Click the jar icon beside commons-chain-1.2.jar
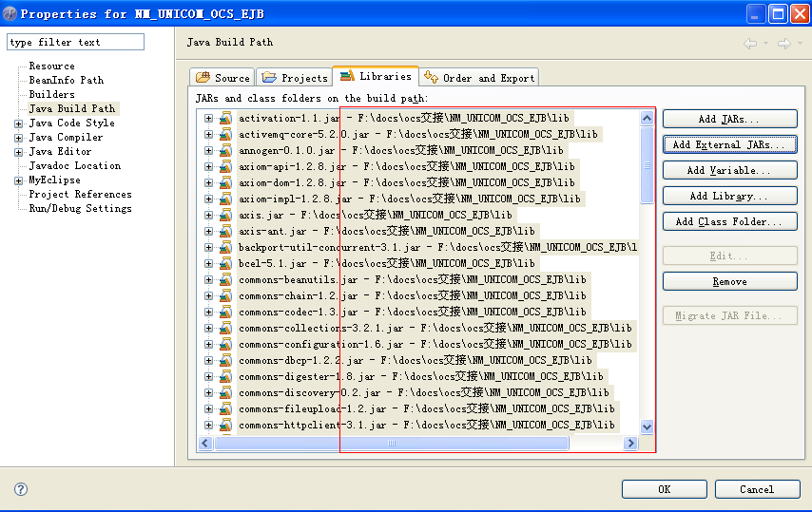 point(225,295)
